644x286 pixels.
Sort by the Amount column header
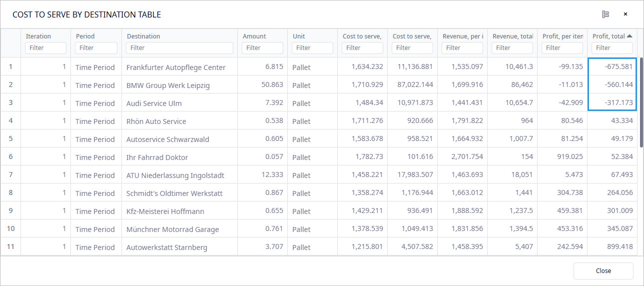point(254,36)
